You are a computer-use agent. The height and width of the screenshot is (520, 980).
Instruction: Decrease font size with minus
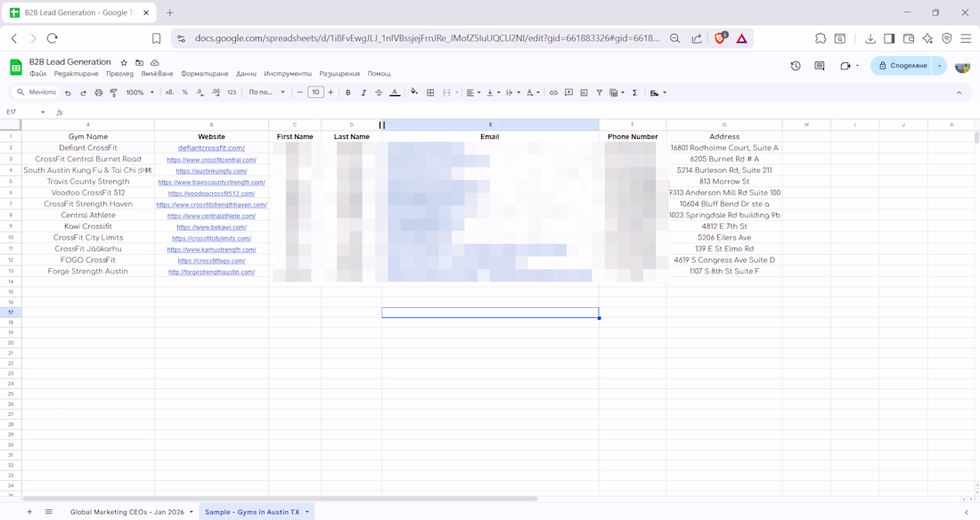tap(300, 93)
